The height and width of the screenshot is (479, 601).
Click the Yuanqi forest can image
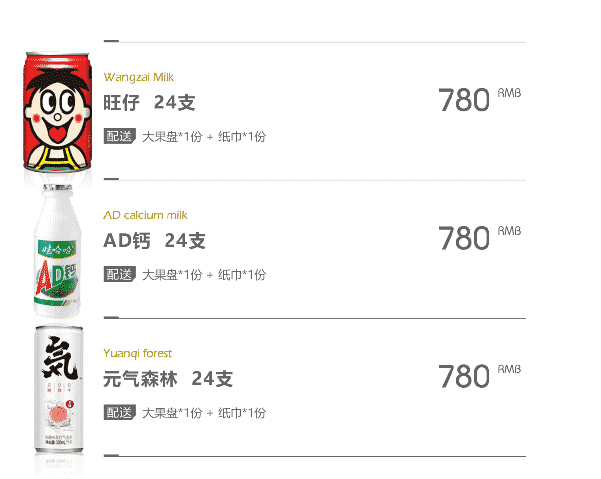(59, 389)
